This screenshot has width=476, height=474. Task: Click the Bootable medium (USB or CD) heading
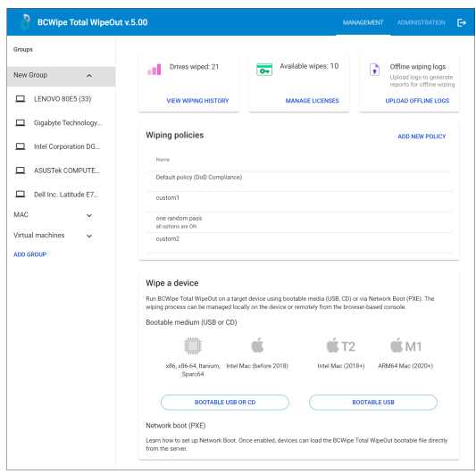191,322
